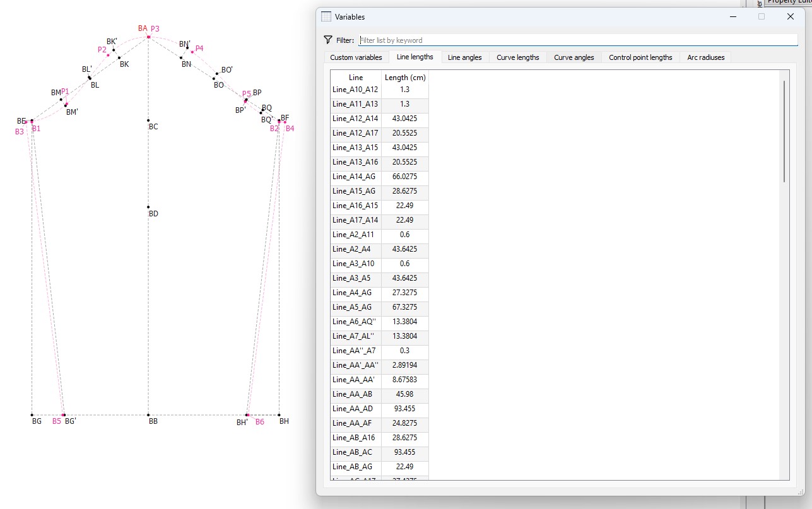Switch to the Arc radiuses tab
Screen dimensions: 812x509
coord(706,57)
